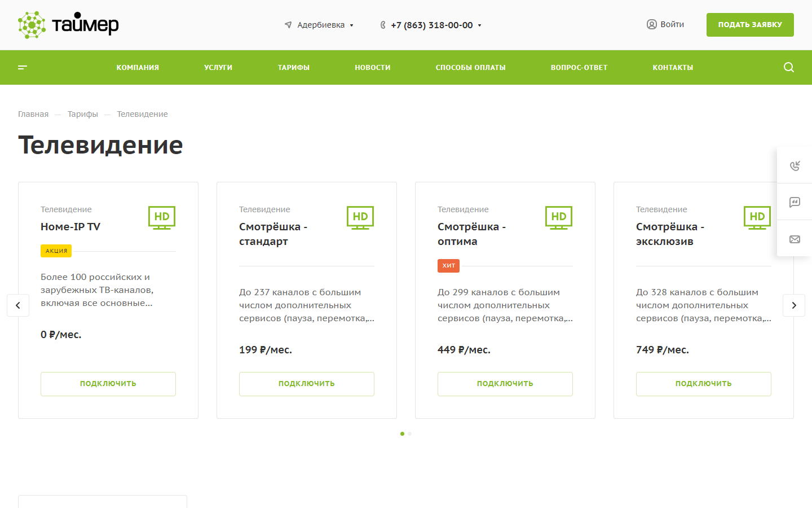Click the Главная breadcrumb link
The width and height of the screenshot is (812, 508).
pos(33,114)
